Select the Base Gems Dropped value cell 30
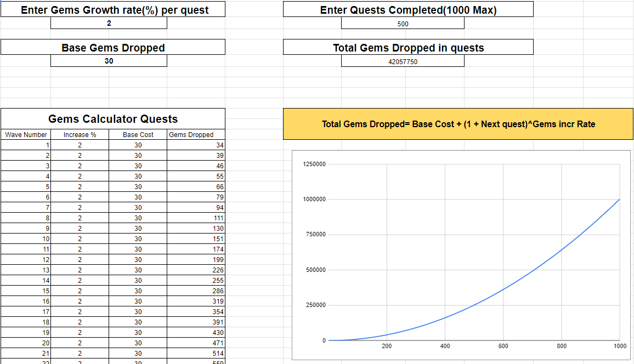The height and width of the screenshot is (364, 634). (109, 61)
